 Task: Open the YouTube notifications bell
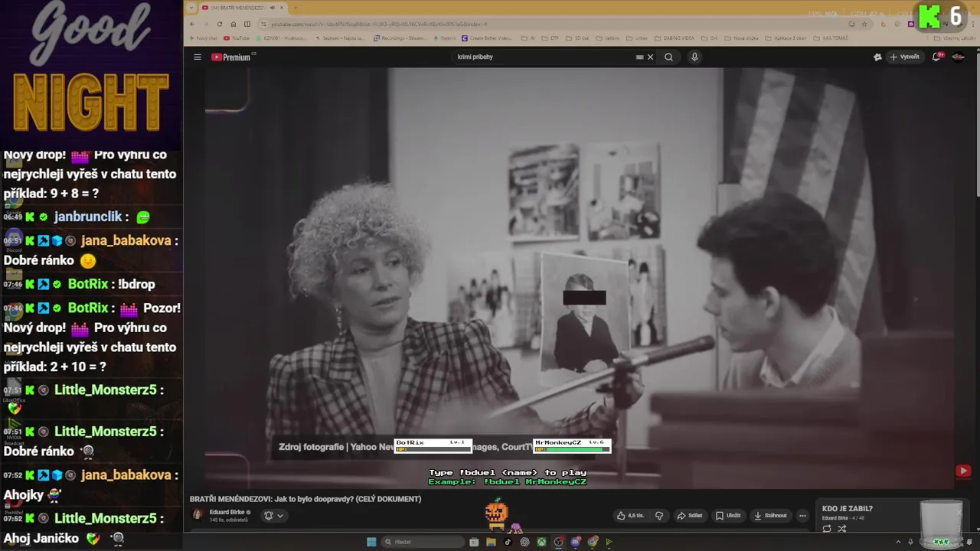coord(936,57)
